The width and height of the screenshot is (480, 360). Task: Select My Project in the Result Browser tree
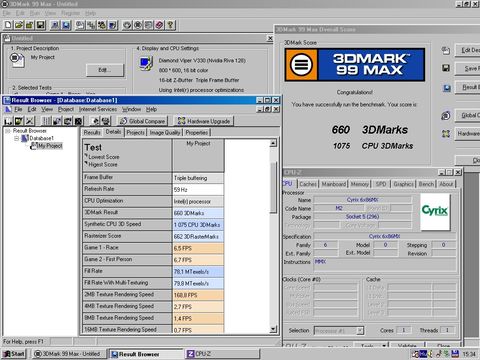[x=49, y=146]
